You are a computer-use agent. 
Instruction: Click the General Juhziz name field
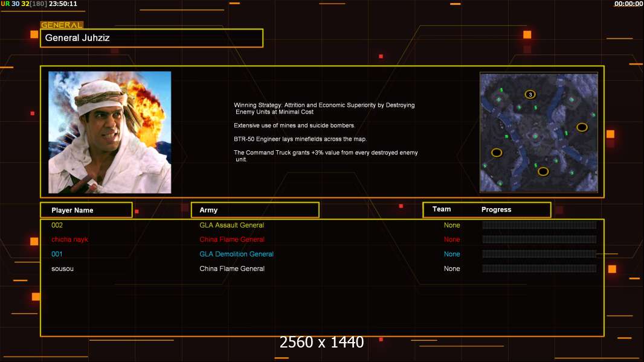pos(152,38)
